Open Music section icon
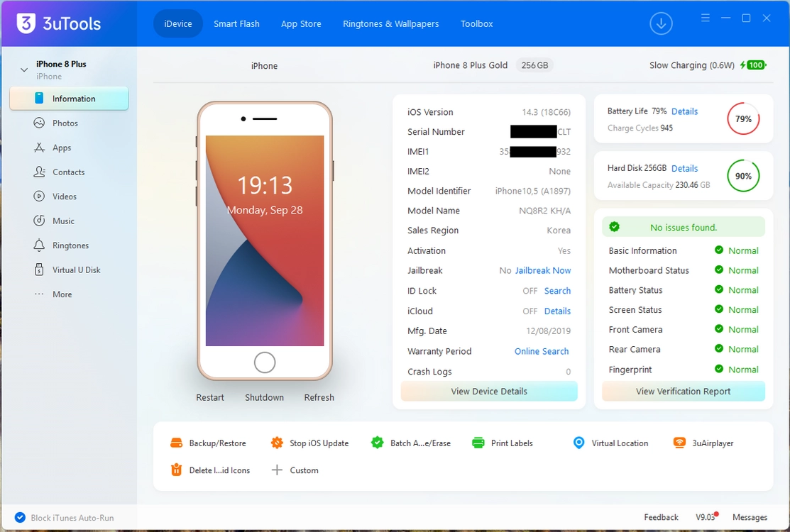Screen dimensions: 790x532 (39, 221)
